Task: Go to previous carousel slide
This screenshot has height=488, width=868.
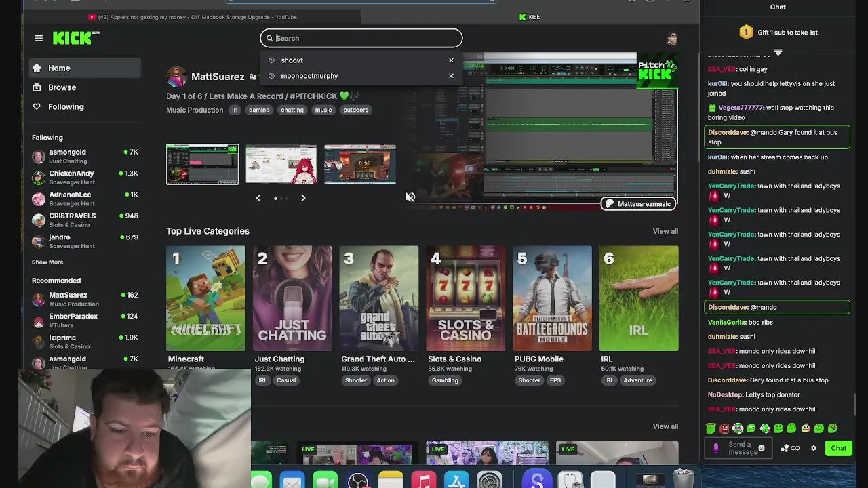Action: point(258,198)
